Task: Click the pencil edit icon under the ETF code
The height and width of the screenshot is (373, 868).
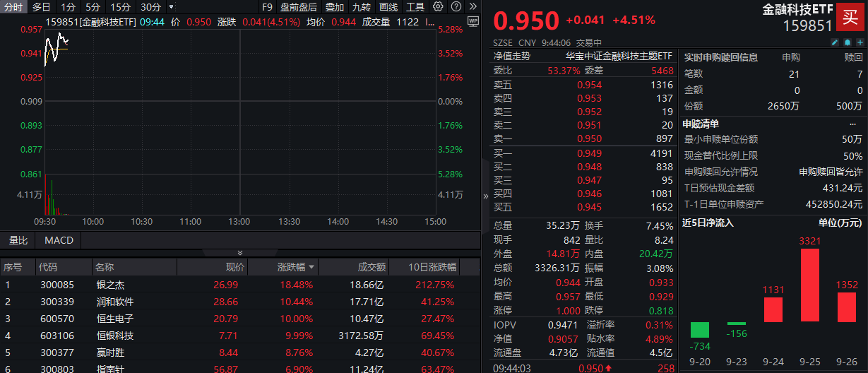Action: [x=836, y=42]
